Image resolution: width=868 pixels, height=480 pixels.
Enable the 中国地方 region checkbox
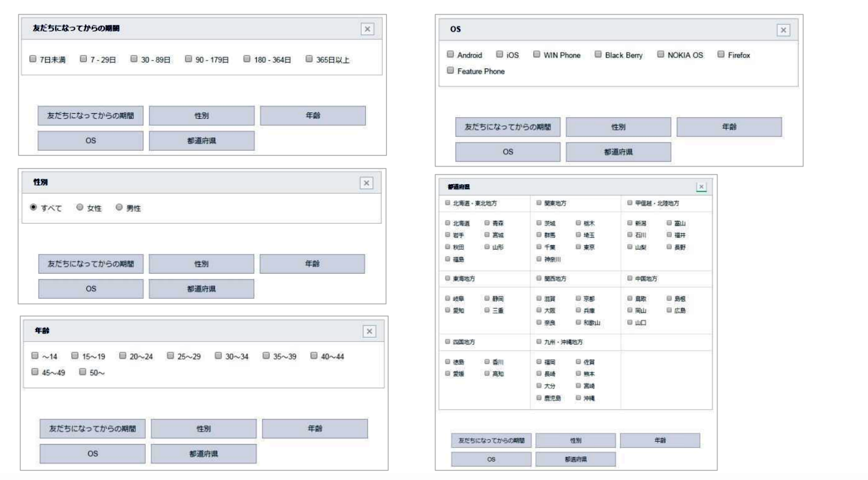click(630, 278)
